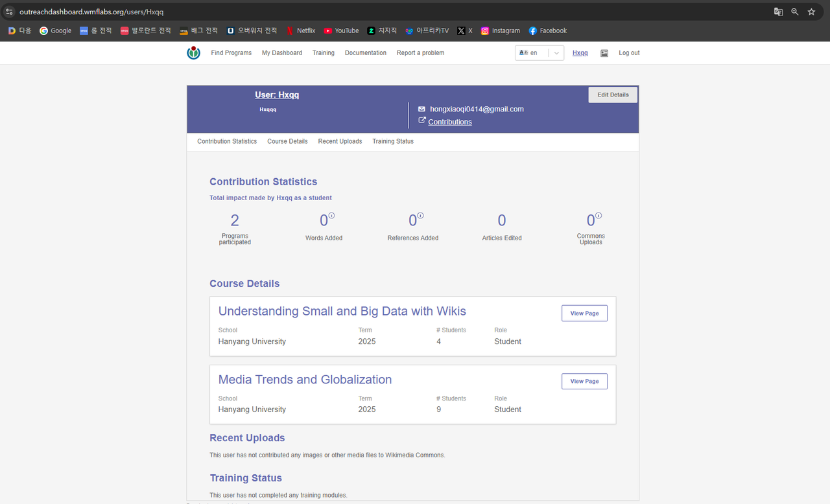Image resolution: width=830 pixels, height=504 pixels.
Task: View Page for Media Trends and Globalization course
Action: tap(584, 381)
